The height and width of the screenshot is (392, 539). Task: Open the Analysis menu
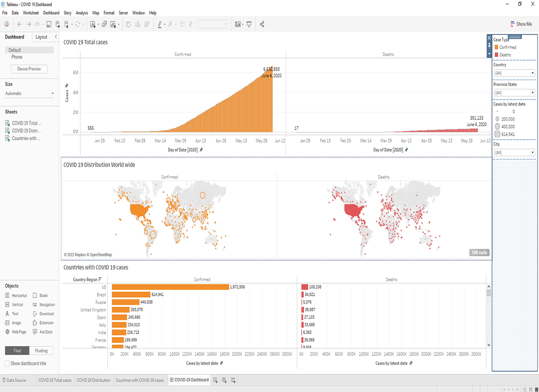(82, 13)
